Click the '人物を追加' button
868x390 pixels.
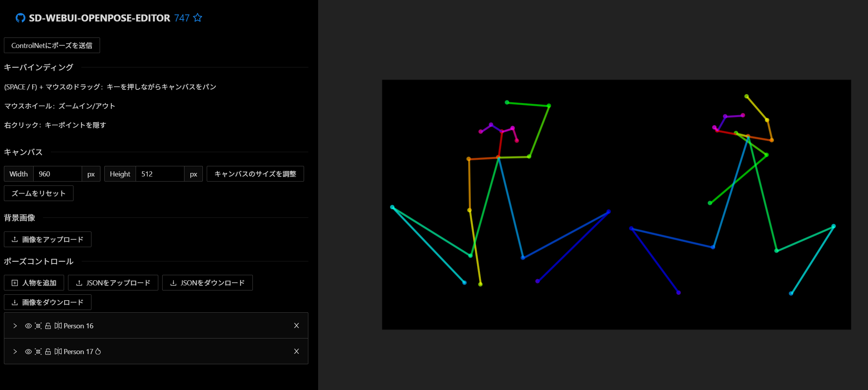pos(34,283)
